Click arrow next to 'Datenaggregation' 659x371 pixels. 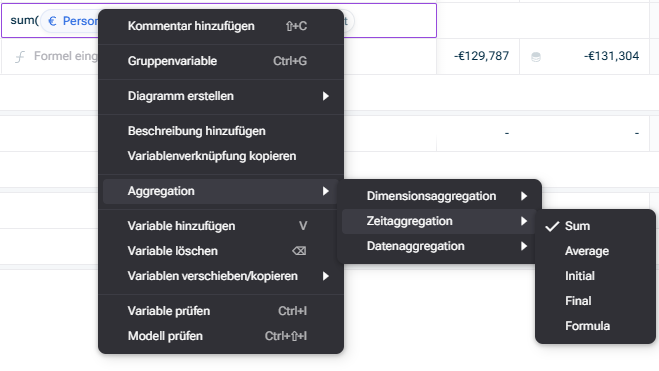tap(524, 246)
